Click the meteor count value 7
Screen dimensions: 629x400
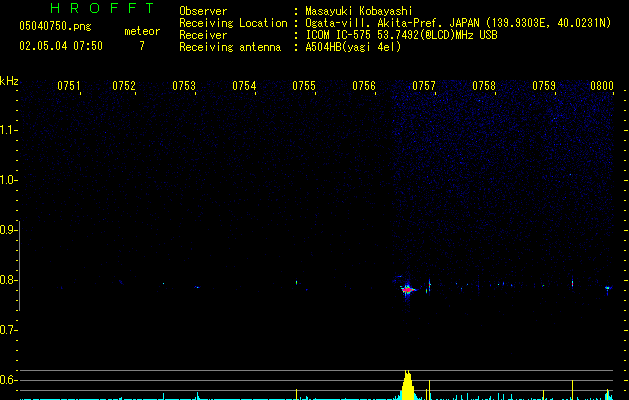click(142, 46)
